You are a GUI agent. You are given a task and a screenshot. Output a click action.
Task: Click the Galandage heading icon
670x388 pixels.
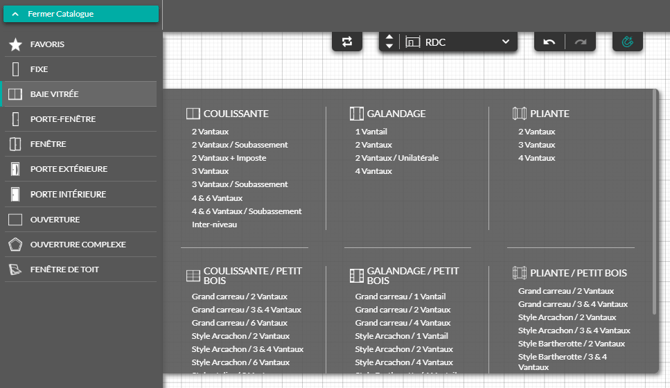tap(356, 114)
